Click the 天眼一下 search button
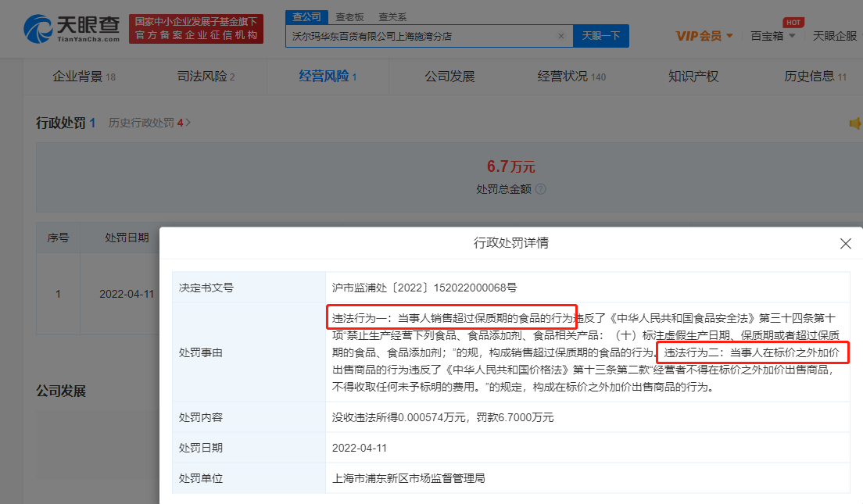Viewport: 863px width, 504px height. pos(601,36)
